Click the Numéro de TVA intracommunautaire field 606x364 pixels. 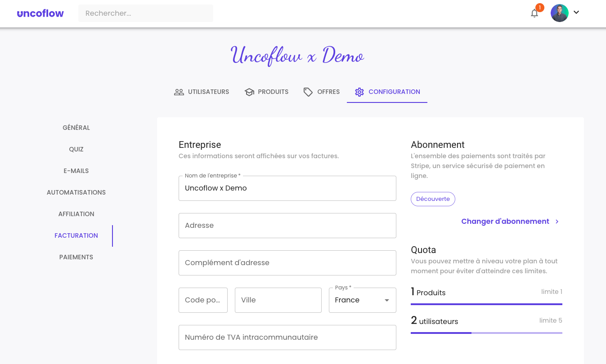287,337
